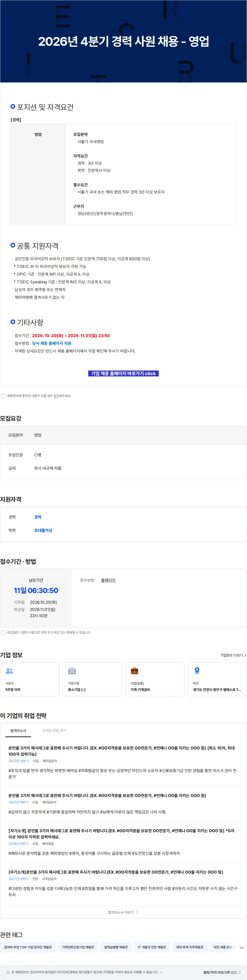Select tag 재무·회계 직무채용관

tap(189, 947)
